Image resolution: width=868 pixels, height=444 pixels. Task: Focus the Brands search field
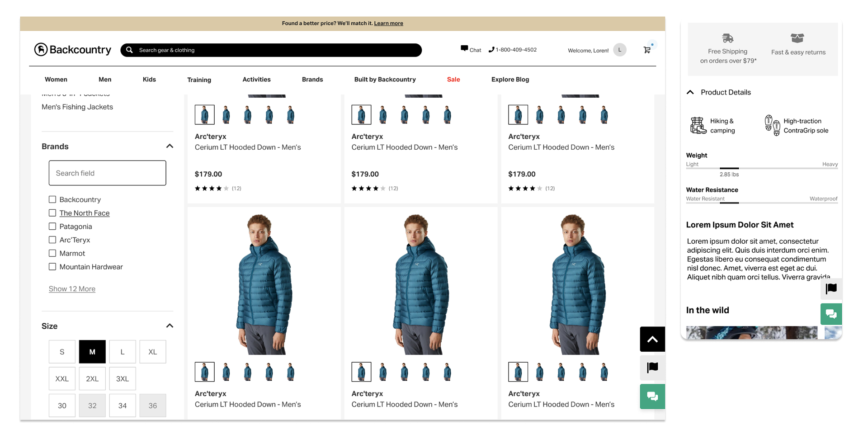pos(107,173)
